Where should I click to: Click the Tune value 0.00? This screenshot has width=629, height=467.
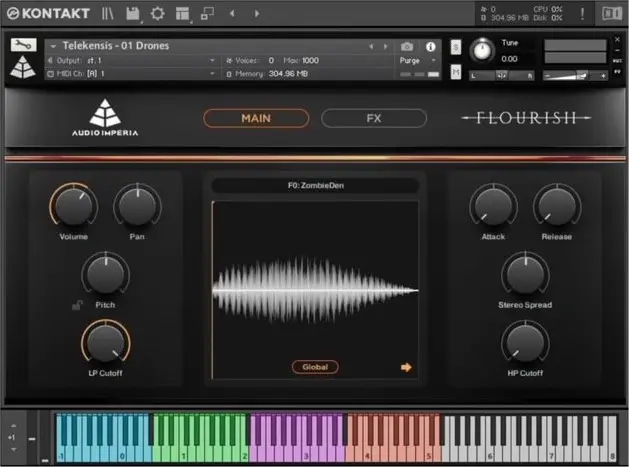tap(509, 59)
